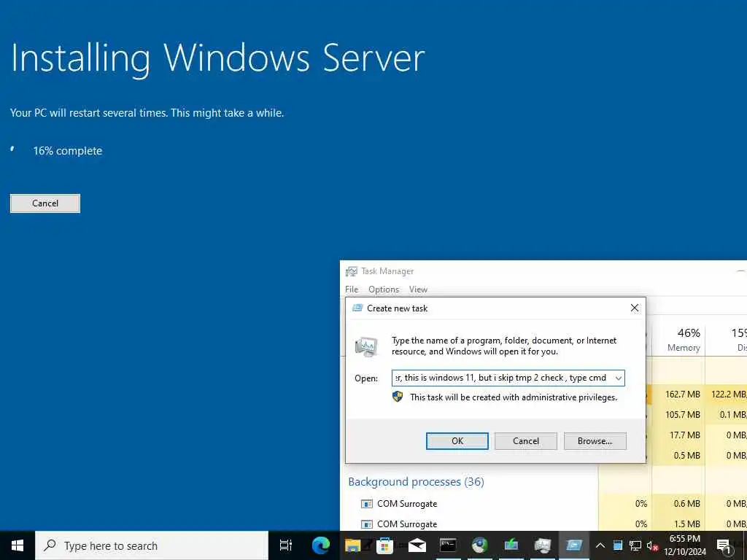Click the network status tray icon
This screenshot has width=747, height=560.
point(635,545)
